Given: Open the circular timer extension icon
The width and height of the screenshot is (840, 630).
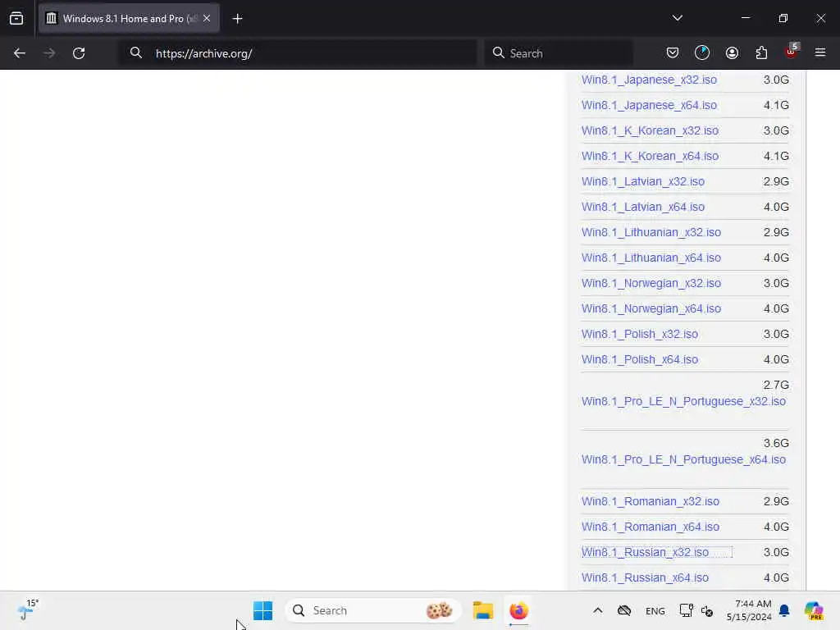Looking at the screenshot, I should coord(702,52).
